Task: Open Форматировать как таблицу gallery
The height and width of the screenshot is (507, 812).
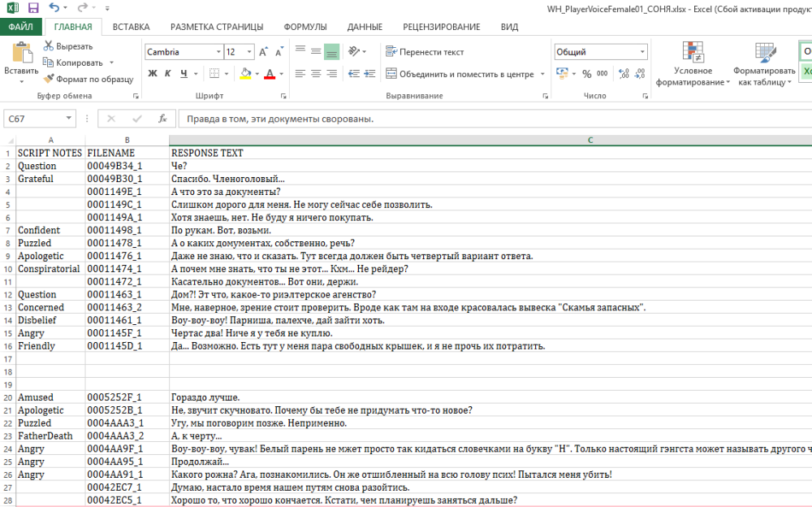Action: pos(764,64)
